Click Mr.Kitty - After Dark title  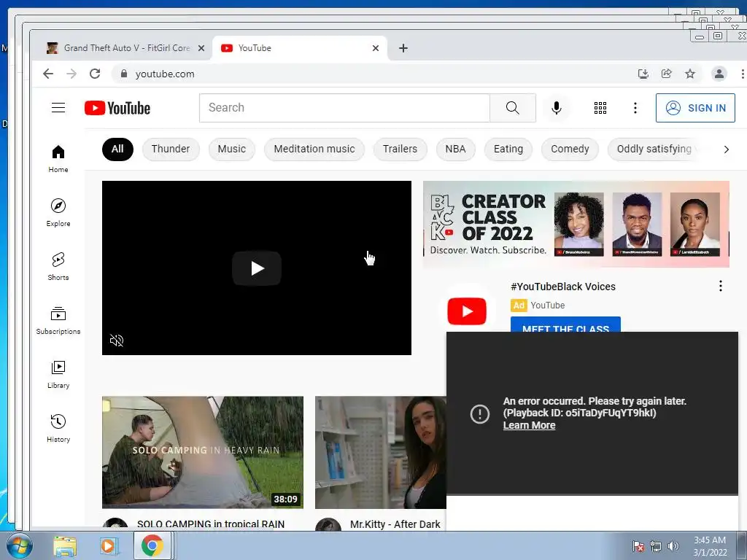[395, 524]
